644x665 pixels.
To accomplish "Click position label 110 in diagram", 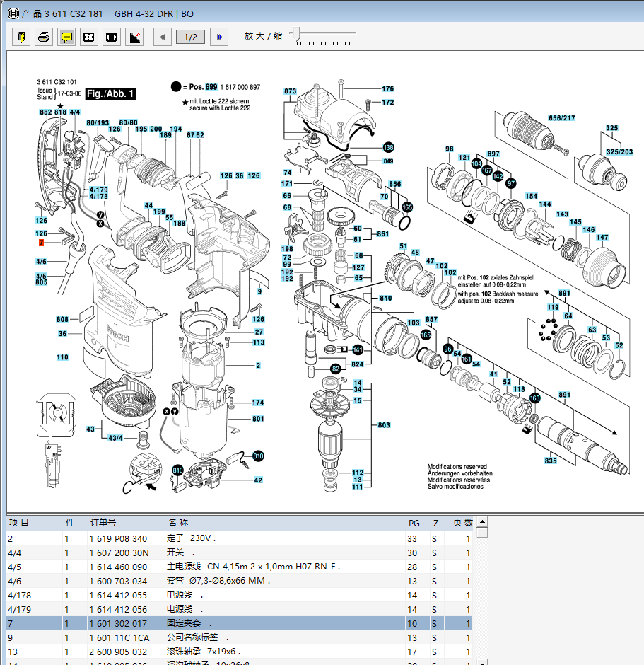I will 62,357.
